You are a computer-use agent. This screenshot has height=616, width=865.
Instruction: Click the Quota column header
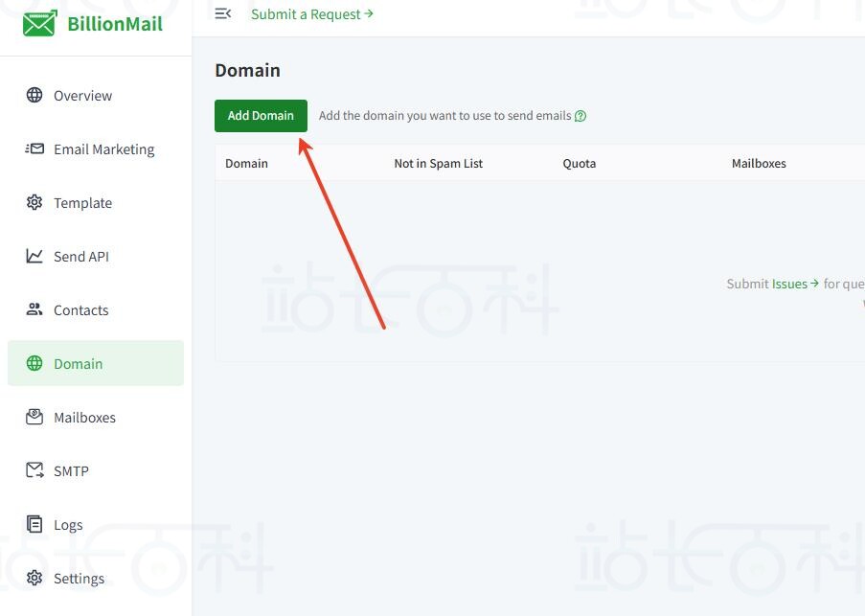pyautogui.click(x=580, y=163)
